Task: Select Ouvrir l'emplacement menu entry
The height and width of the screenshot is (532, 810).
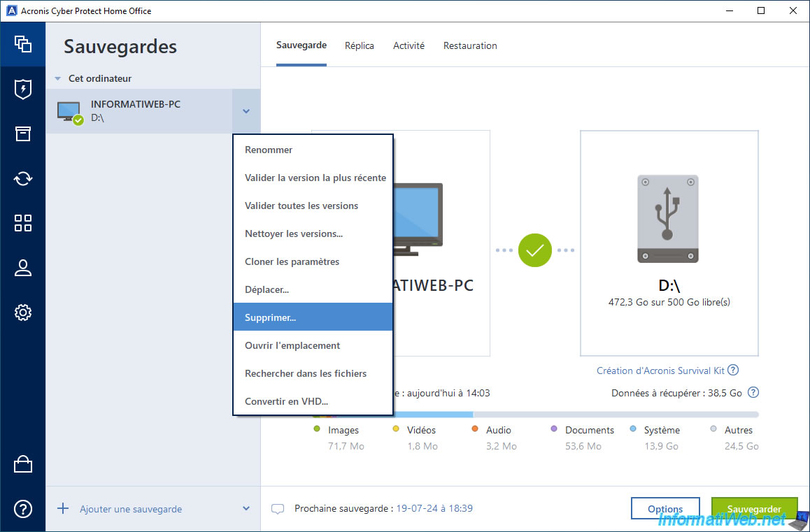Action: (313, 345)
